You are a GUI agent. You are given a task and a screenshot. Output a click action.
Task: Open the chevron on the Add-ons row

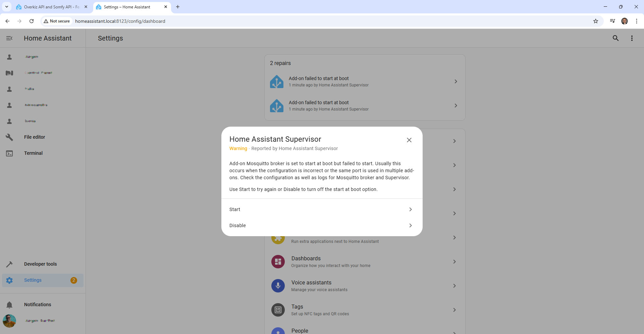pyautogui.click(x=454, y=238)
